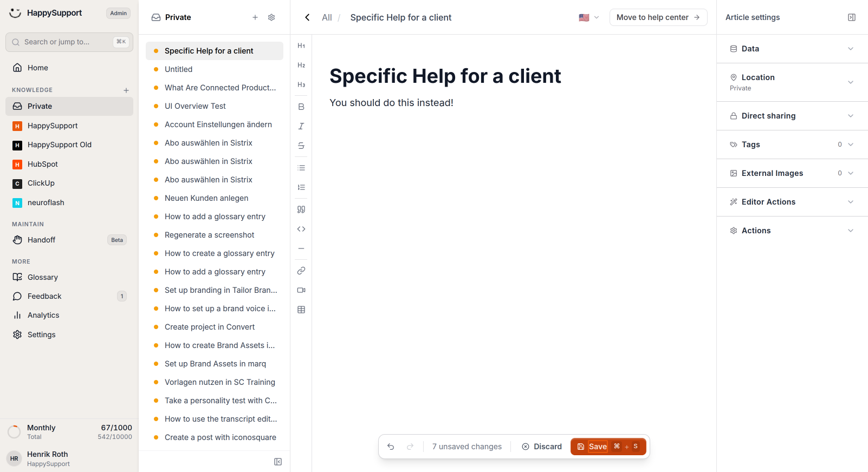The width and height of the screenshot is (868, 472).
Task: Insert a horizontal divider line
Action: click(x=301, y=248)
